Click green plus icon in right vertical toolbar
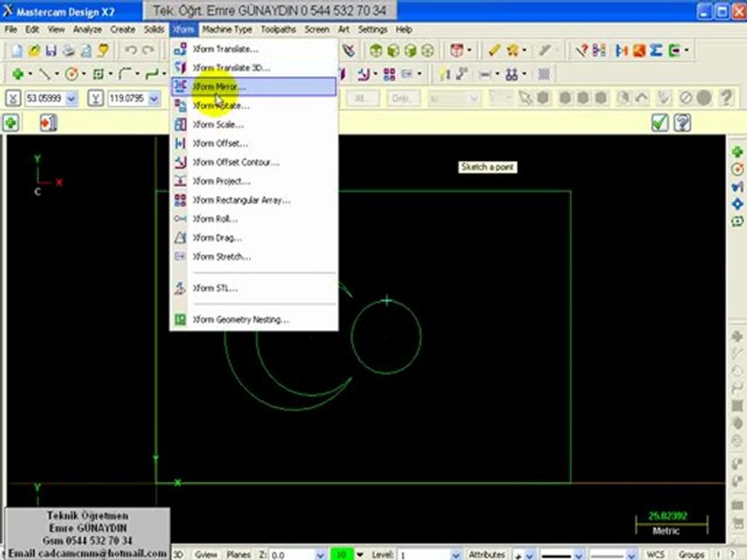Image resolution: width=747 pixels, height=560 pixels. 737,152
